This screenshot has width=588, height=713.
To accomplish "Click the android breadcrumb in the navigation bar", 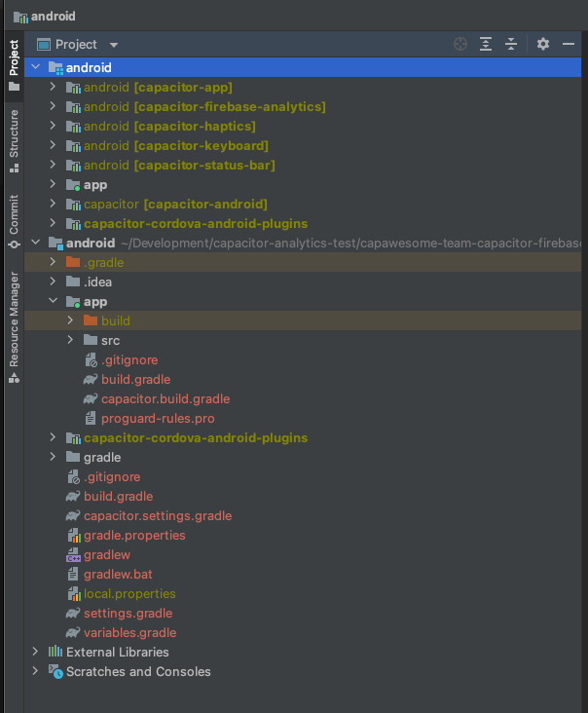I will (45, 17).
